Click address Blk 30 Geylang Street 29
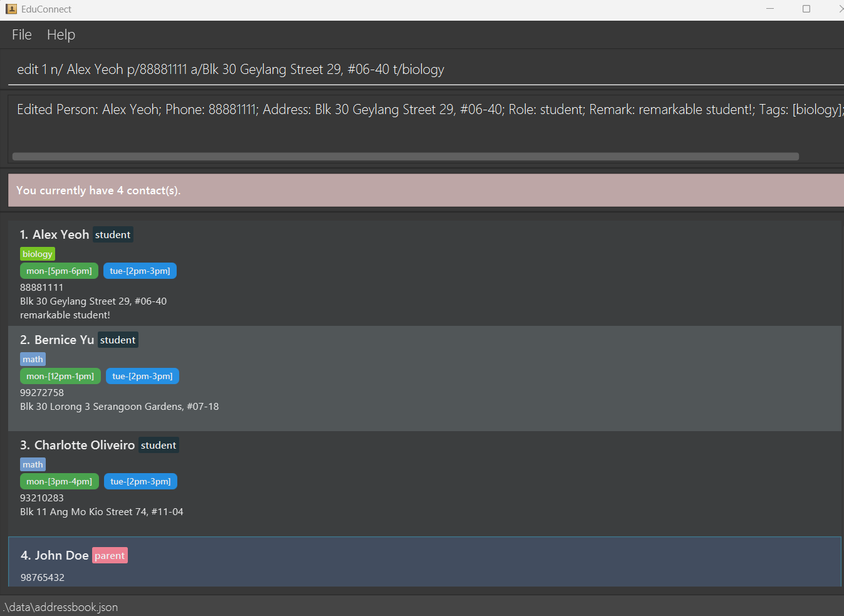844x616 pixels. (93, 301)
